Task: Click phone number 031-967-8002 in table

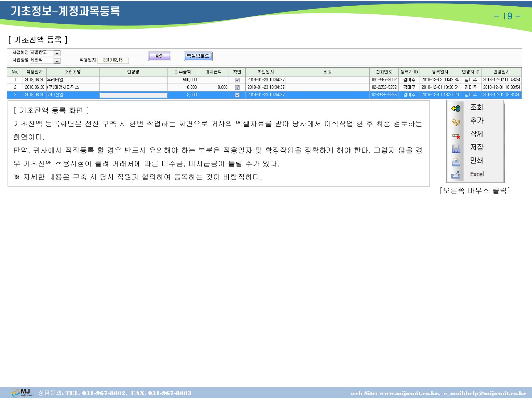Action: click(x=384, y=80)
